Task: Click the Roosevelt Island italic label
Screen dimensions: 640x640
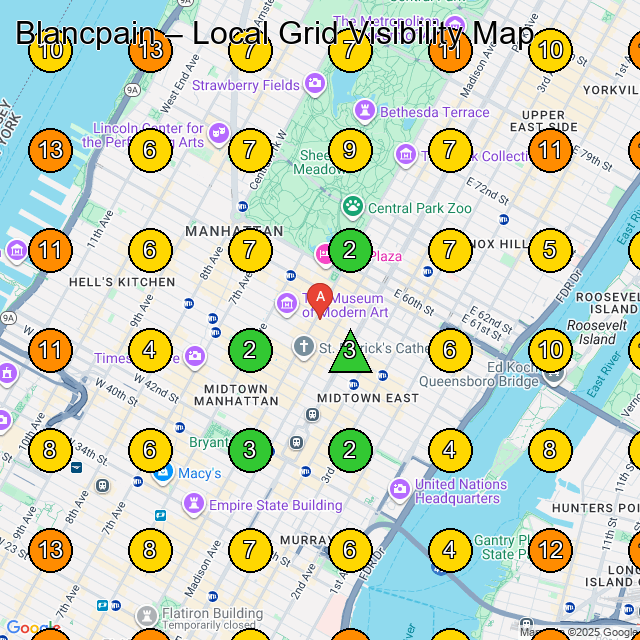Action: [x=596, y=332]
